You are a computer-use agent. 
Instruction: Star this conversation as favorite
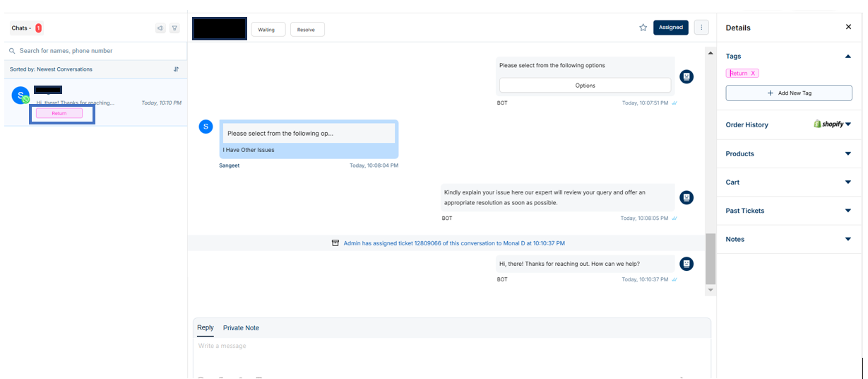643,28
